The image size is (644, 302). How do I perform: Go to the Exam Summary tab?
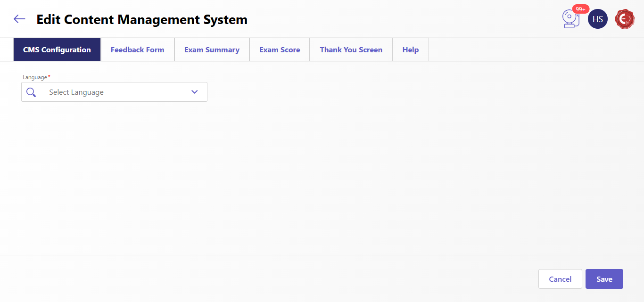212,50
